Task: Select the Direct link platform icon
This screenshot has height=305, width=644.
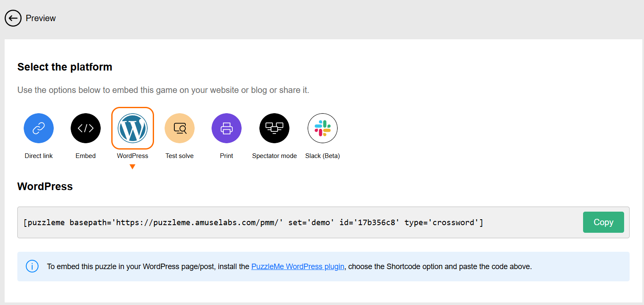Action: click(39, 128)
